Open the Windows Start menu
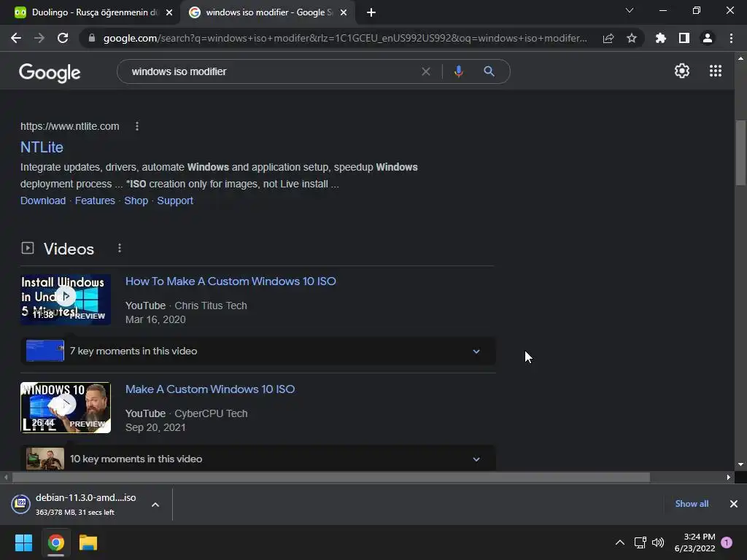This screenshot has width=747, height=560. (x=23, y=542)
